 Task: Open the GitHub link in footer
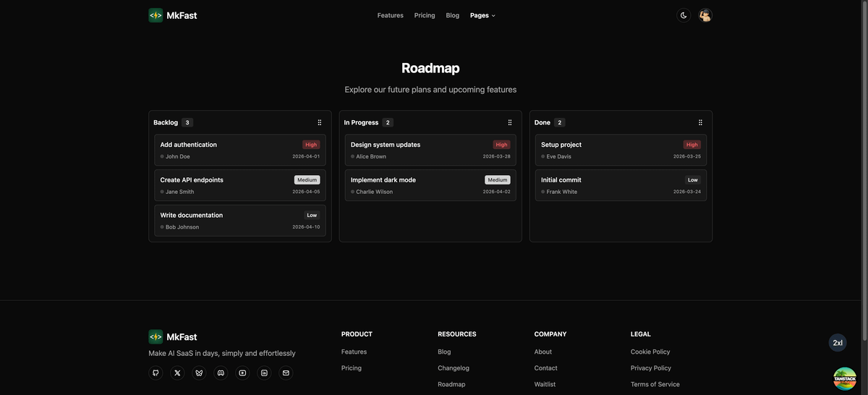click(156, 373)
